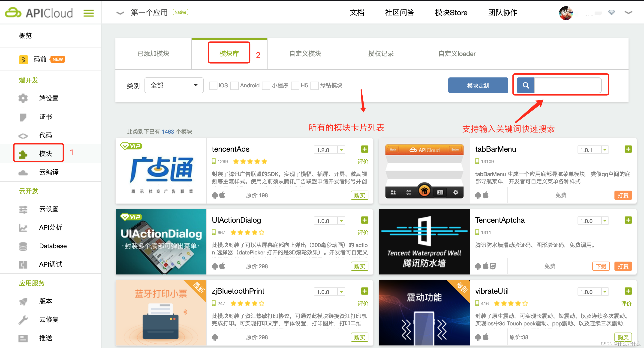Enable the iOS filter checkbox

pyautogui.click(x=213, y=86)
